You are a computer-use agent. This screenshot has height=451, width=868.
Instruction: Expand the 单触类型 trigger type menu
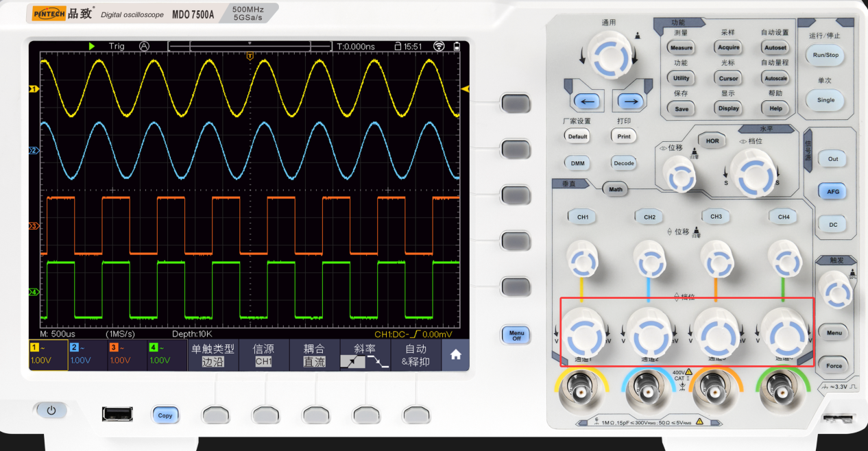click(213, 355)
